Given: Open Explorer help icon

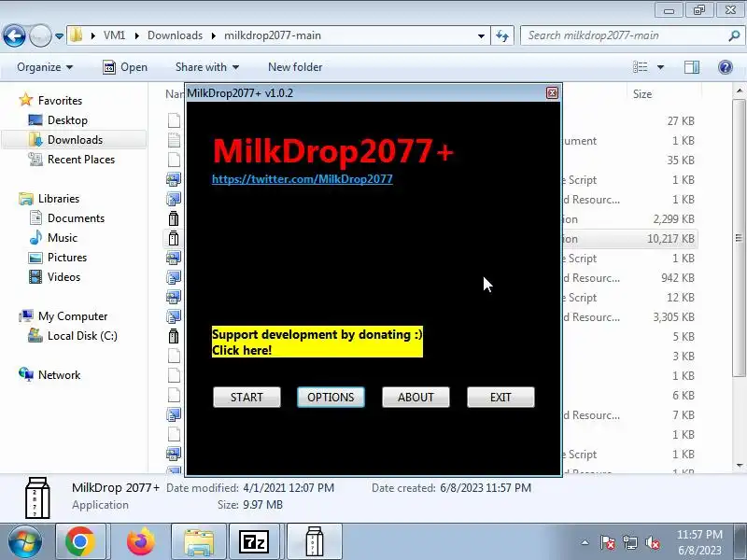Looking at the screenshot, I should coord(726,67).
